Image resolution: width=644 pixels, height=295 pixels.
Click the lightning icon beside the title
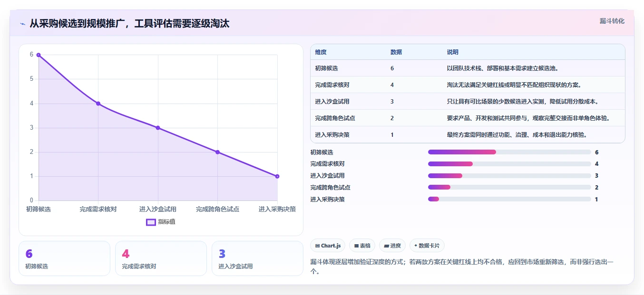point(23,24)
